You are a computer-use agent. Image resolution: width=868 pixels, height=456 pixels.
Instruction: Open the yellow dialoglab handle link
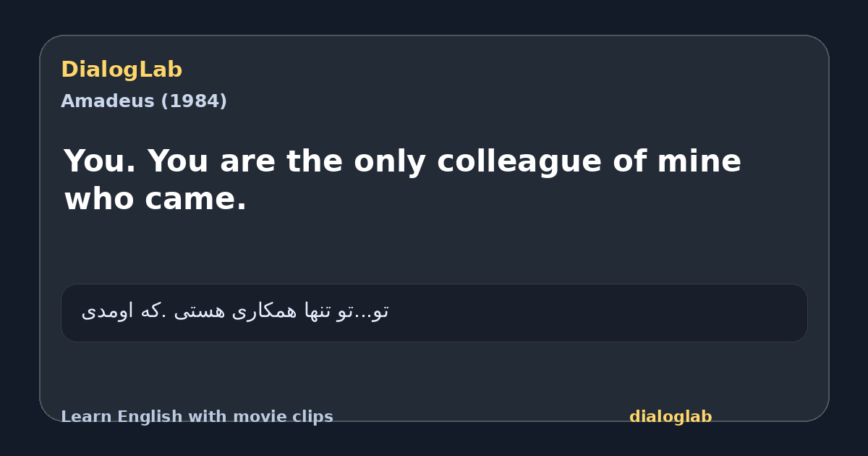coord(671,417)
